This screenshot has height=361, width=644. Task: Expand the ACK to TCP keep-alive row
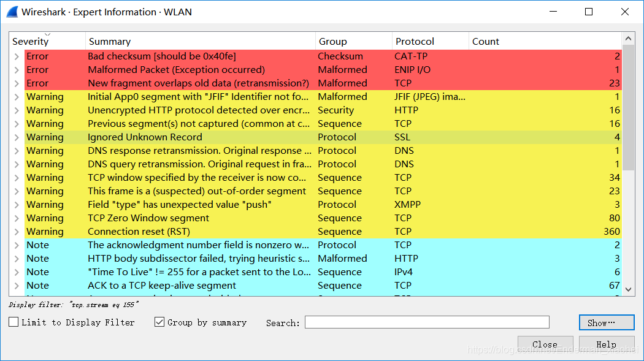(17, 286)
